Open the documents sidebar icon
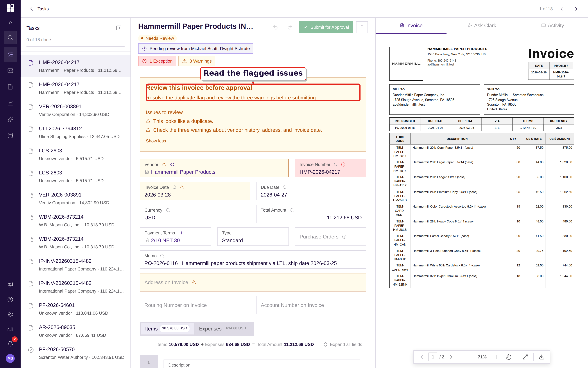The width and height of the screenshot is (588, 368). tap(10, 87)
